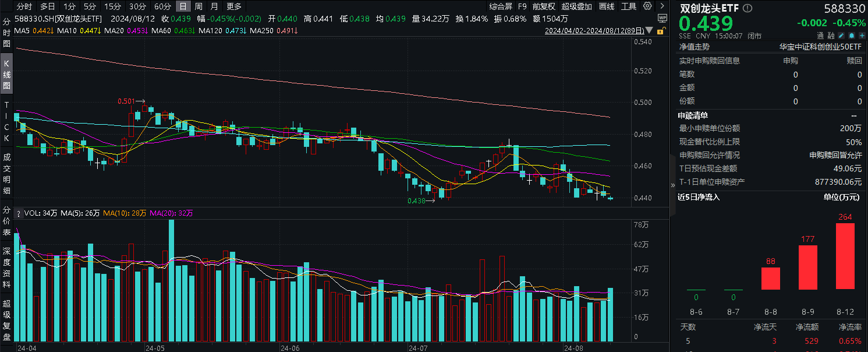Screen dimensions: 868x352
Task: Expand more toolbar options with right chevron
Action: [x=662, y=6]
